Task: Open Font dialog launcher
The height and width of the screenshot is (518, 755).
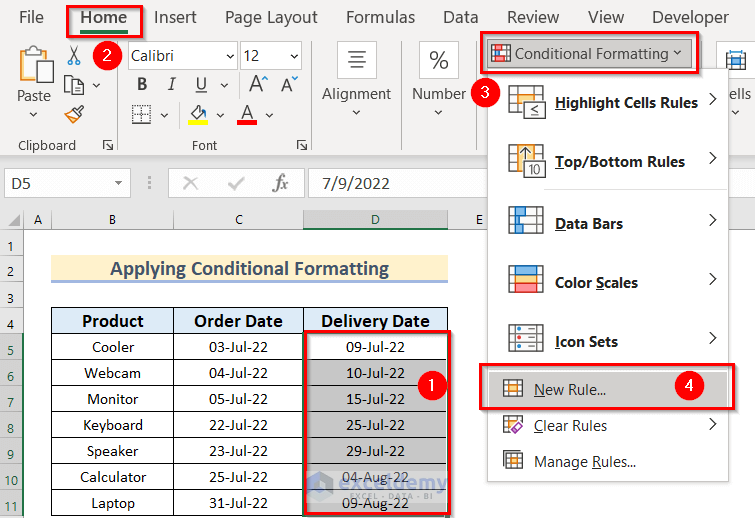Action: (x=302, y=145)
